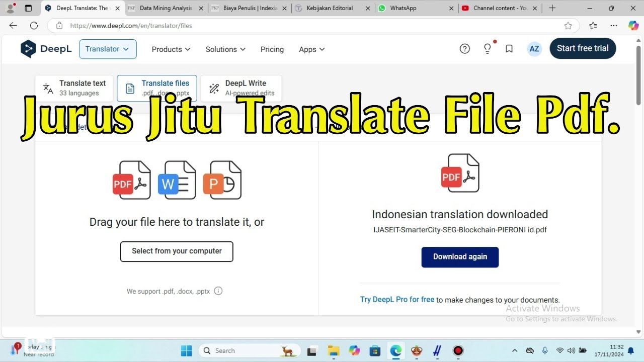Switch to the DeepL Write tab

tap(241, 88)
